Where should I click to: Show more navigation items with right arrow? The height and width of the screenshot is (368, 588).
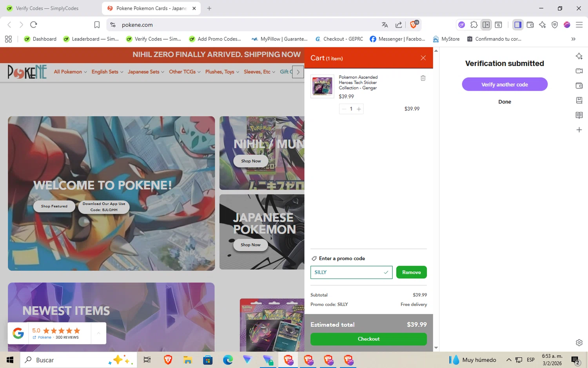[x=298, y=72]
